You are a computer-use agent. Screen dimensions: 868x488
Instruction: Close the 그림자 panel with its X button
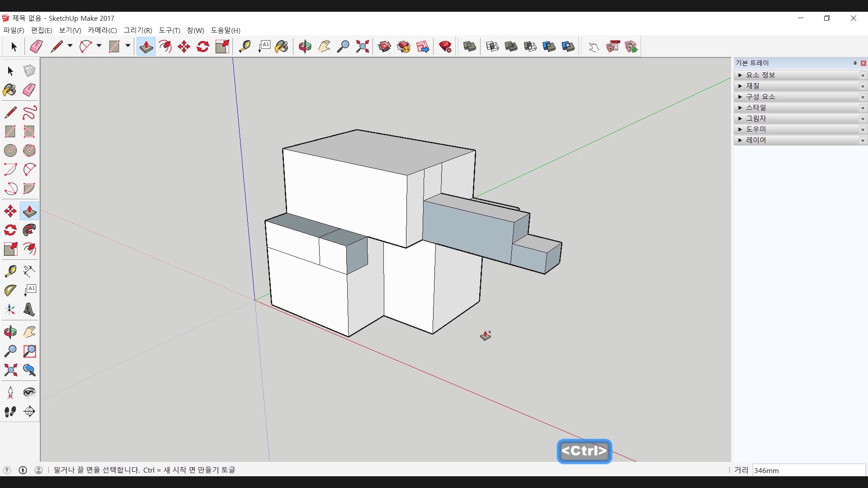(863, 119)
